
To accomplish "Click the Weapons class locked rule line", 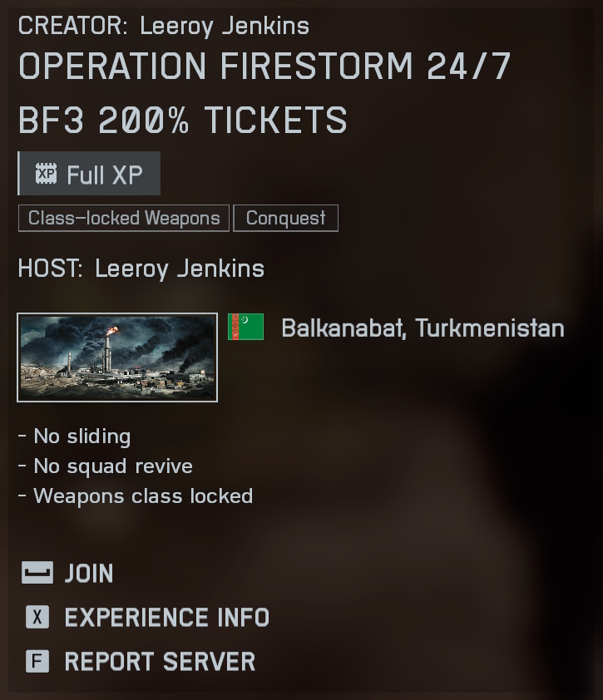I will click(x=136, y=496).
